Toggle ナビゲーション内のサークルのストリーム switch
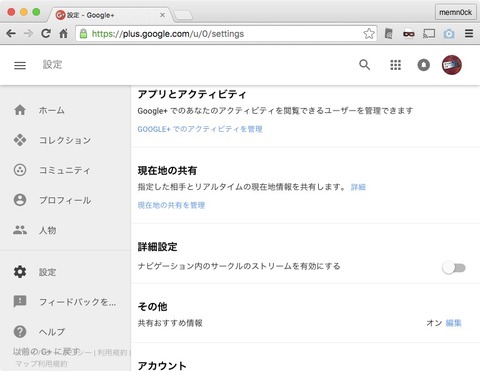Screen dimensions: 480x371 click(454, 268)
